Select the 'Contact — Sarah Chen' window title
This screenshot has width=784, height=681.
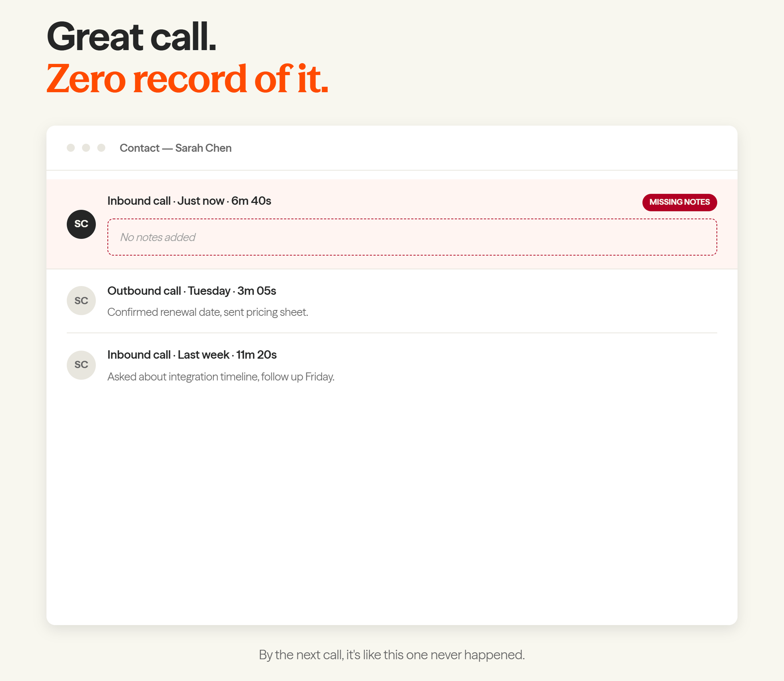pyautogui.click(x=176, y=148)
